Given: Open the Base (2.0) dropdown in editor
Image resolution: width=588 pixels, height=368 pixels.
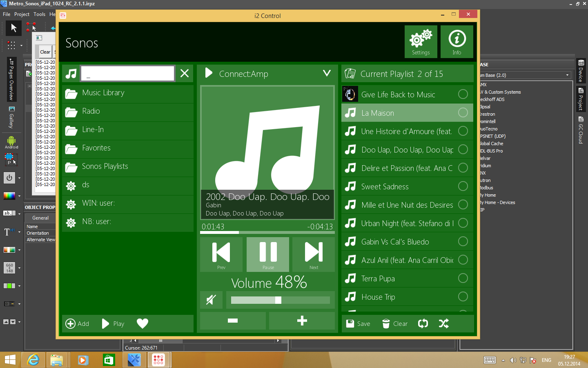Looking at the screenshot, I should (x=567, y=75).
